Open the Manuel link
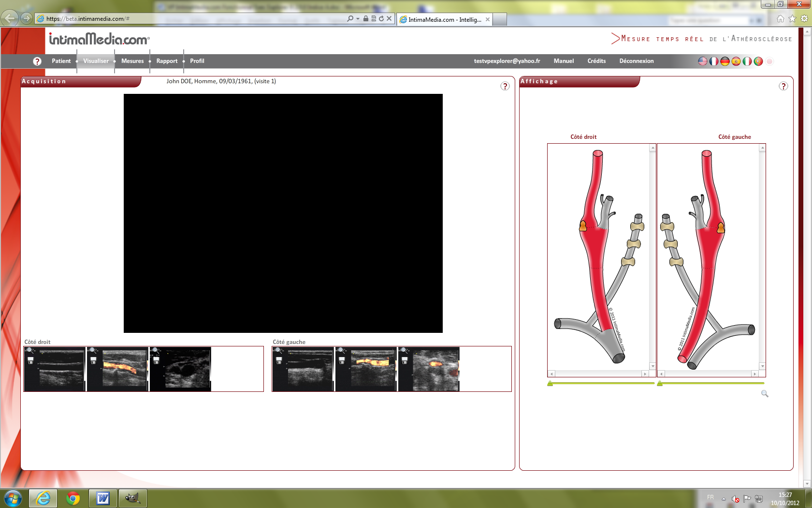The width and height of the screenshot is (812, 508). pos(564,61)
